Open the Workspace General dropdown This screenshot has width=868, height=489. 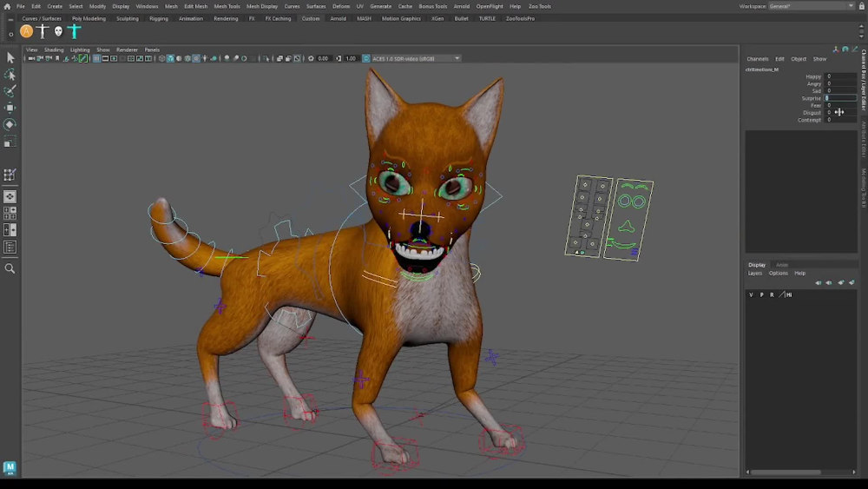click(812, 6)
